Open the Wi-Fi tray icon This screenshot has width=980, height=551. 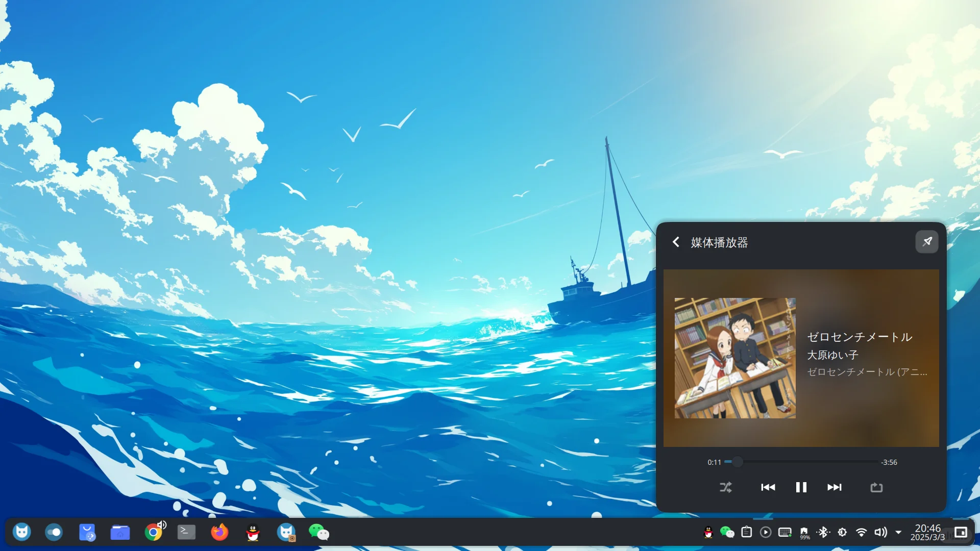point(862,532)
